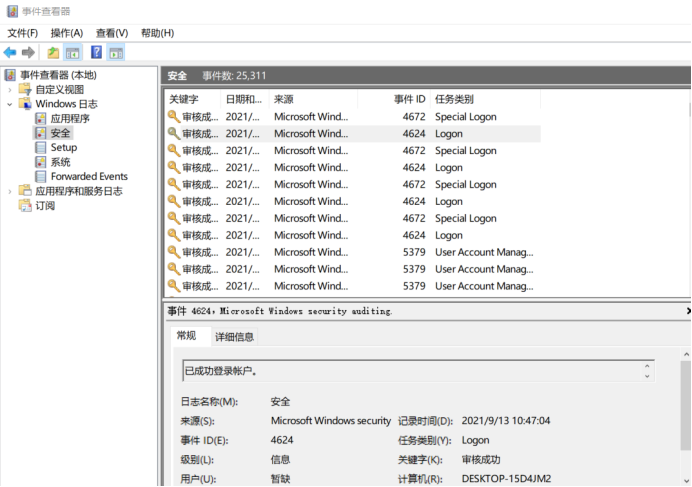Click the 2021/9/13 10:47:04 recorded time

point(506,420)
